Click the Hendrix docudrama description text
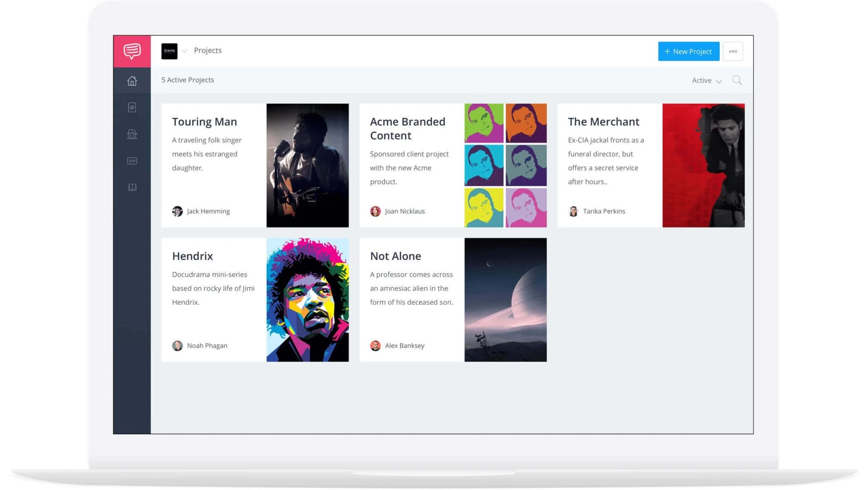 click(x=213, y=288)
